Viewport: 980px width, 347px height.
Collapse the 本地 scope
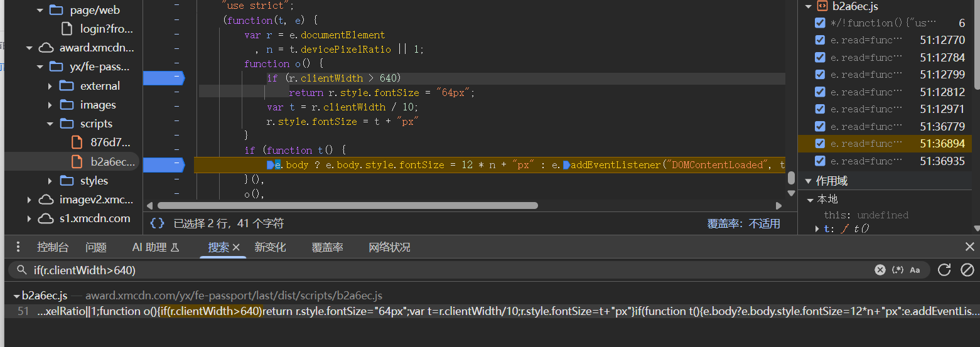coord(810,200)
